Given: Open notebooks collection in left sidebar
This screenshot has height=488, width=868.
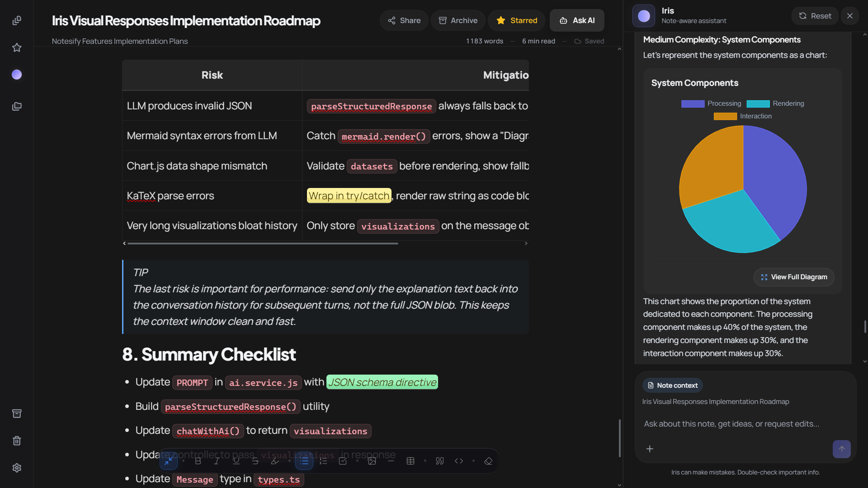Looking at the screenshot, I should click(17, 107).
